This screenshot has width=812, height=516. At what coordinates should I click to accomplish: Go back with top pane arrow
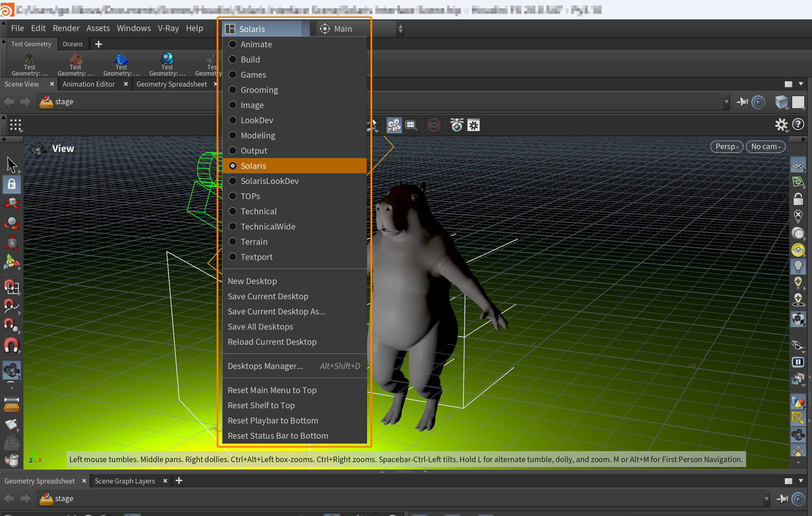point(9,102)
